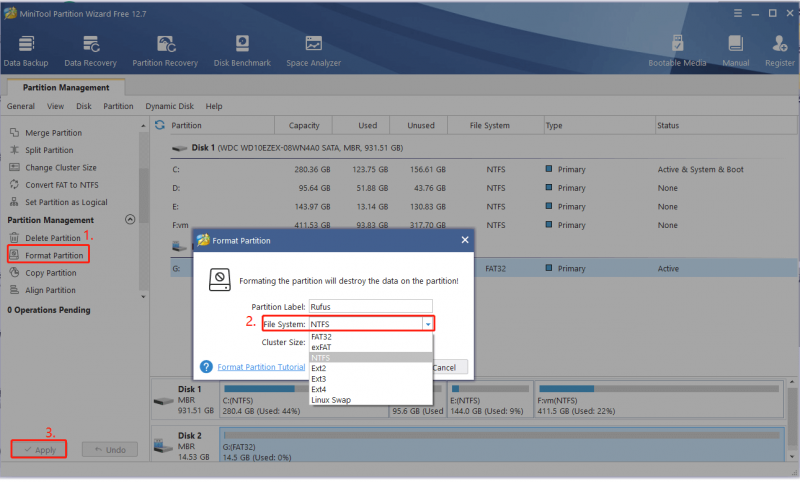Click the Register icon
Screen dimensions: 800x482
[x=779, y=44]
